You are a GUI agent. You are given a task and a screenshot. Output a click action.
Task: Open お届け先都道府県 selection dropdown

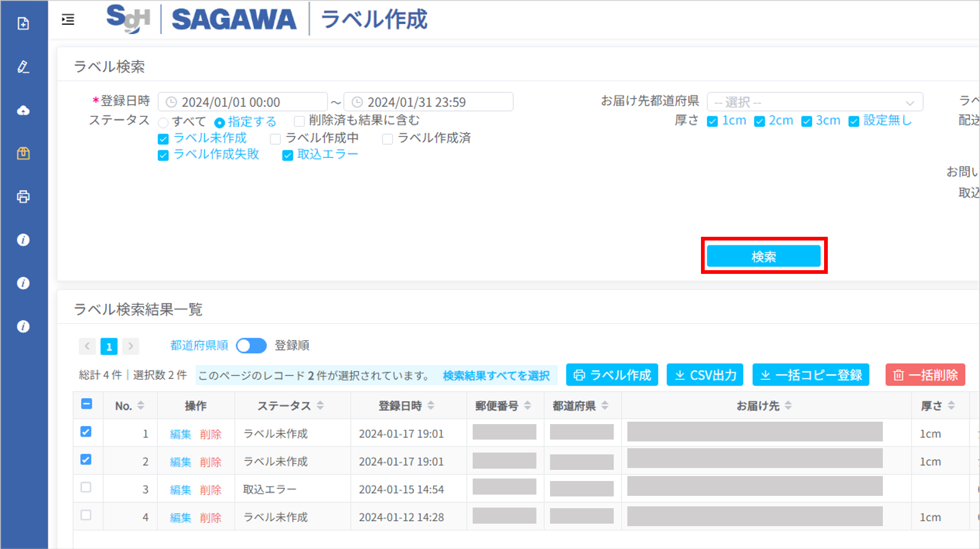point(815,102)
